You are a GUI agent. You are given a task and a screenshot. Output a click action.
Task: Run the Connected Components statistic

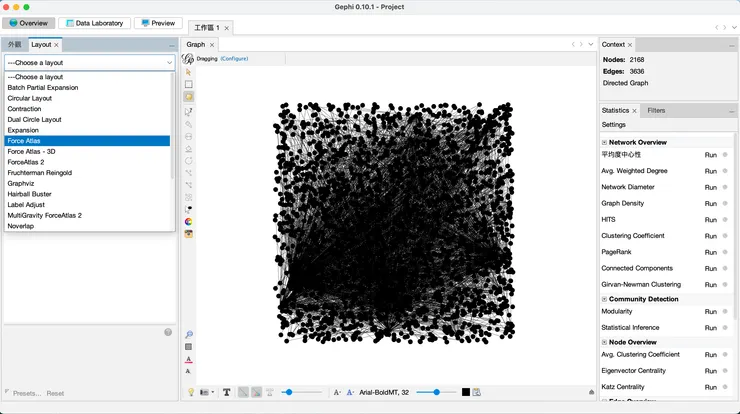710,269
